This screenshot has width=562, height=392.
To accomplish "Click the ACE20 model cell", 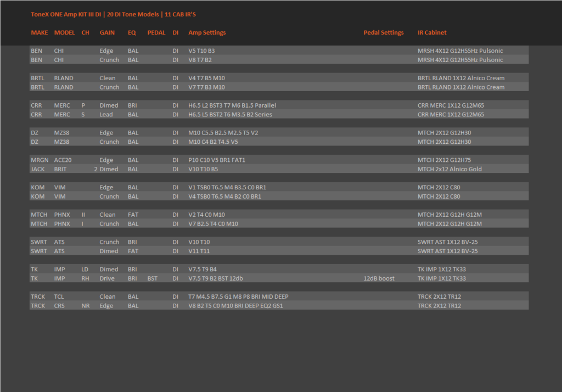I will pos(63,160).
